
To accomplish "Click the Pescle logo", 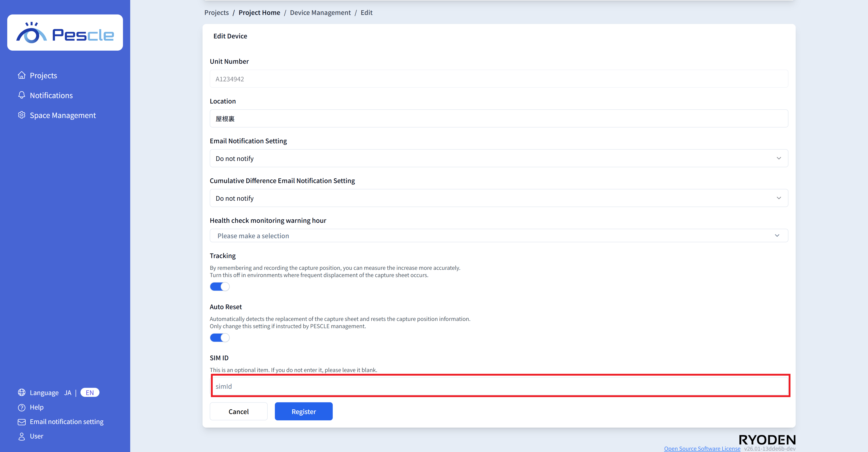I will click(65, 33).
